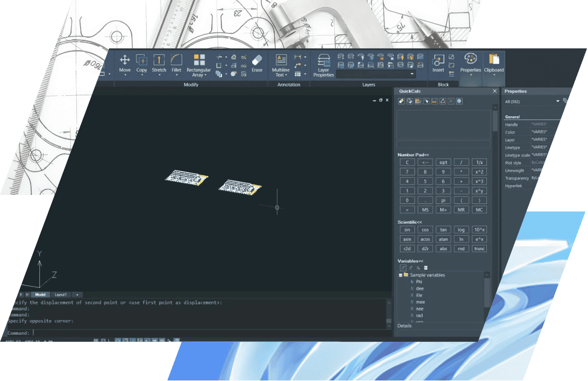Collapse the Sample variables folder
This screenshot has width=588, height=381.
click(400, 275)
